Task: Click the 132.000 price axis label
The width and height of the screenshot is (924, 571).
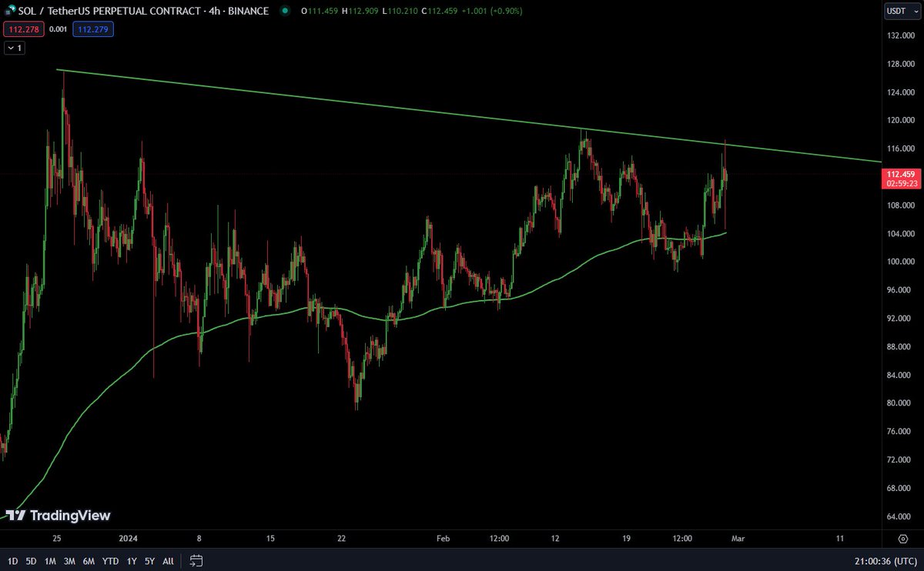Action: pos(900,35)
